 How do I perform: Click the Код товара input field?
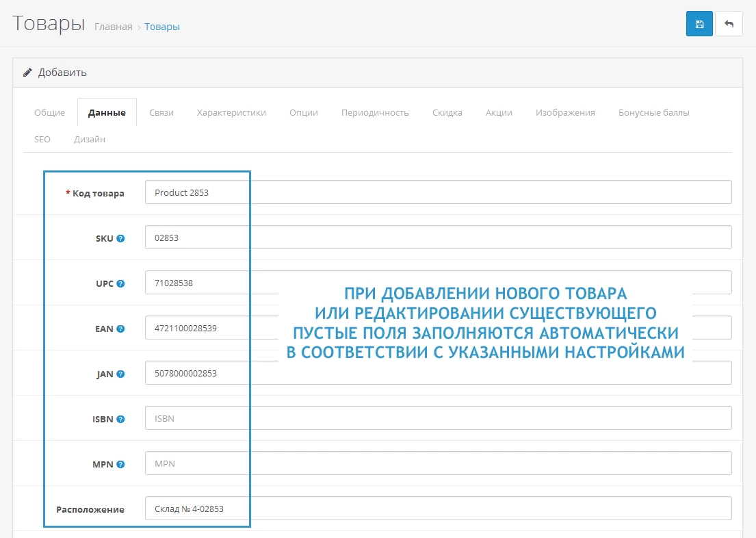[438, 192]
